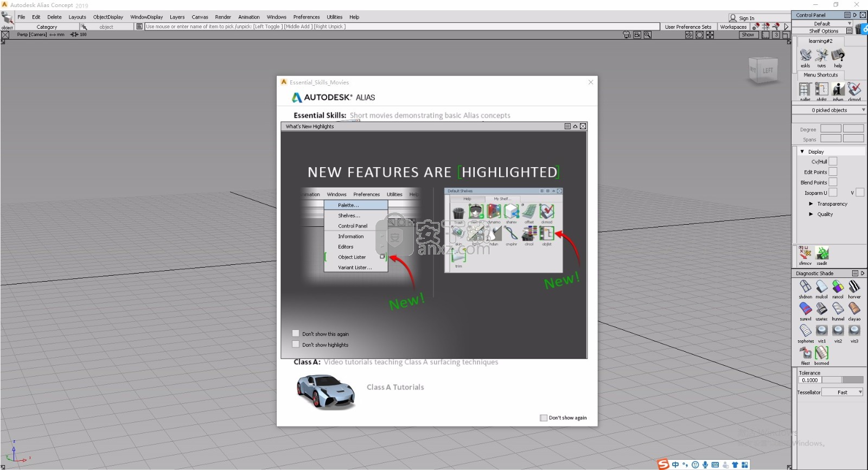
Task: Click the Class A sports car thumbnail
Action: pos(325,392)
